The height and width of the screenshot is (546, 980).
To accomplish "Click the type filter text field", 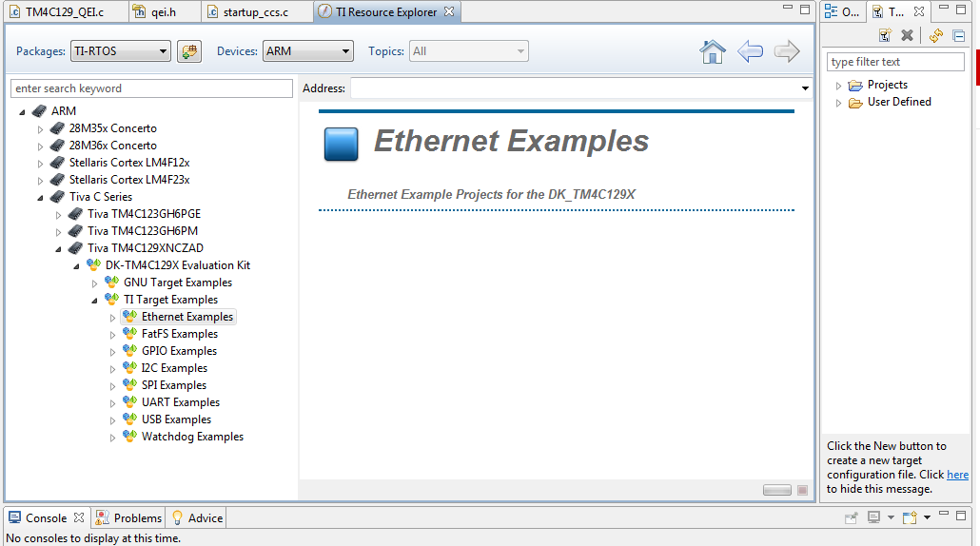I will coord(895,62).
